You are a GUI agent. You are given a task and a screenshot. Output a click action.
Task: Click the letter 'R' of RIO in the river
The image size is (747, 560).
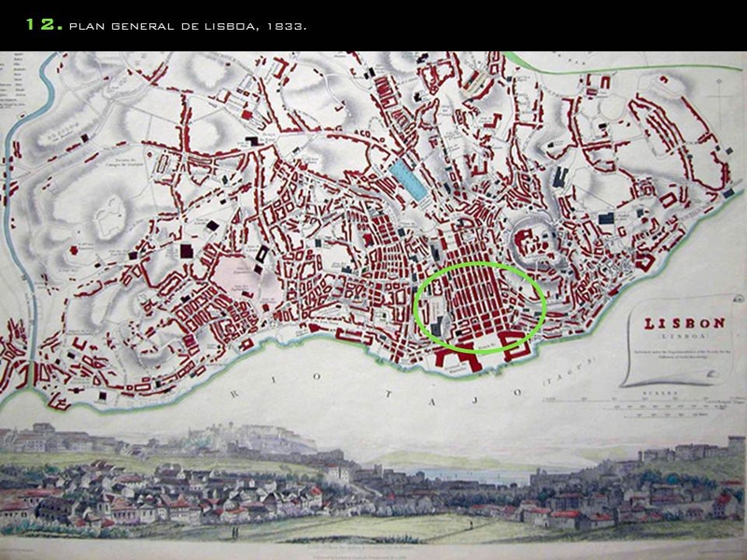[x=234, y=394]
